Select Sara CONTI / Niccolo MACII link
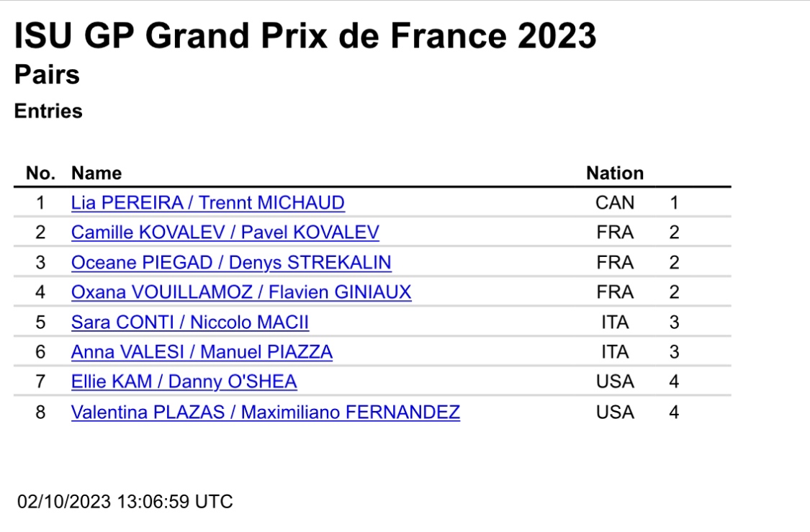 (x=189, y=323)
